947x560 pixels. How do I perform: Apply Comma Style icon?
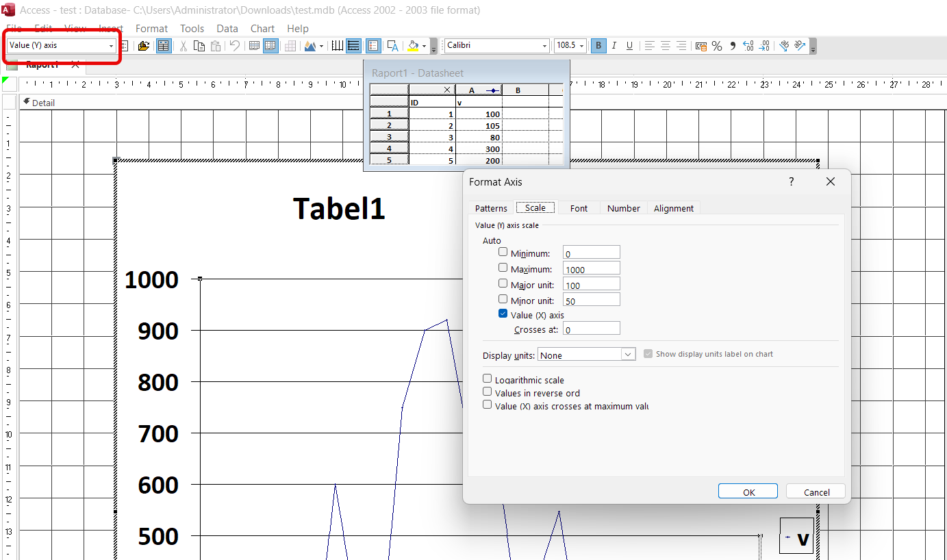point(733,46)
